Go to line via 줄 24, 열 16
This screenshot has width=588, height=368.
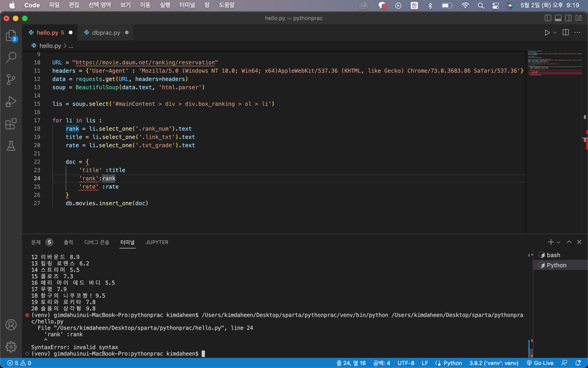click(x=351, y=363)
